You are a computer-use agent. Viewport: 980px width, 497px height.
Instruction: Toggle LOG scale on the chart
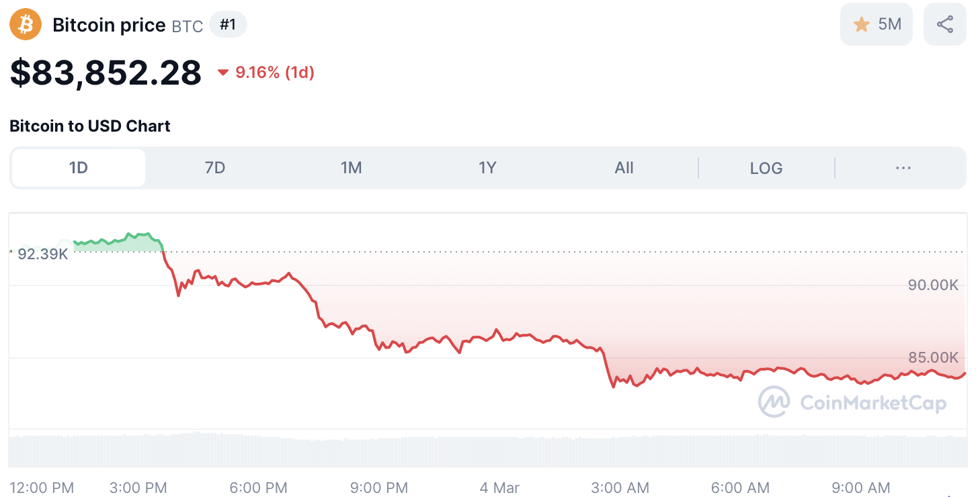pos(766,168)
